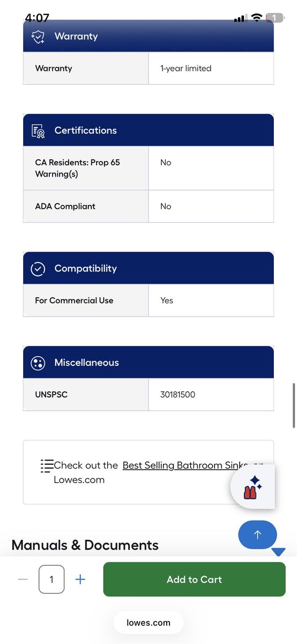Screen dimensions: 297x644
Task: Tap the blue back-to-top arrow button
Action: pyautogui.click(x=257, y=535)
